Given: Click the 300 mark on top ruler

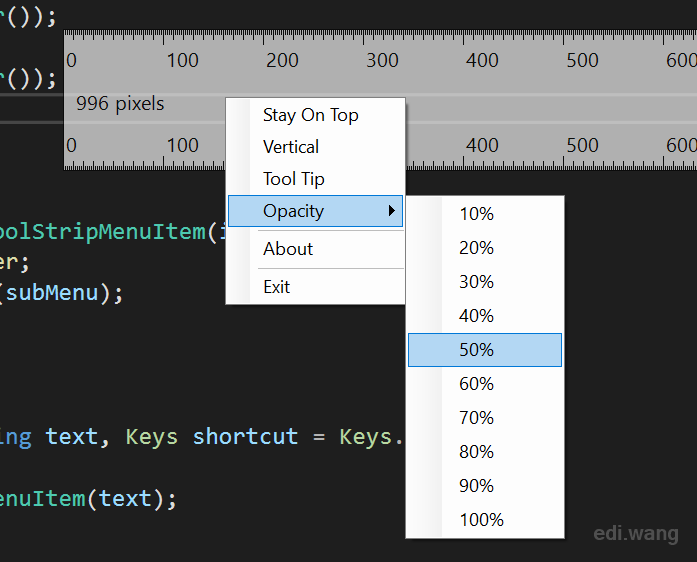Looking at the screenshot, I should [x=382, y=60].
